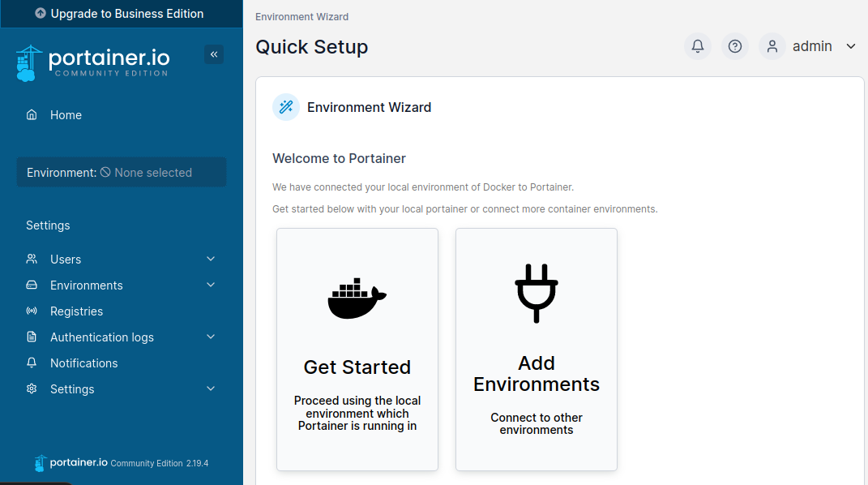Open the help question-mark icon
The height and width of the screenshot is (485, 868).
coord(734,46)
